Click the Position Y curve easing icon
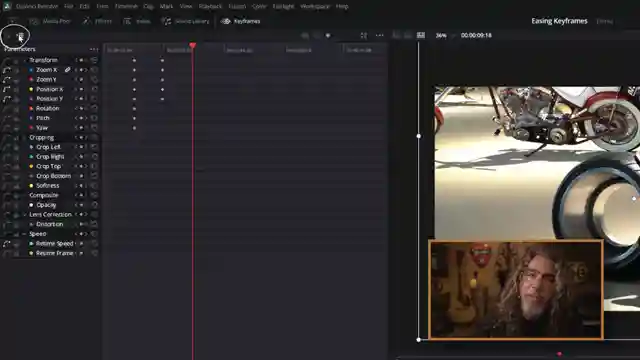The width and height of the screenshot is (640, 360). pyautogui.click(x=7, y=99)
